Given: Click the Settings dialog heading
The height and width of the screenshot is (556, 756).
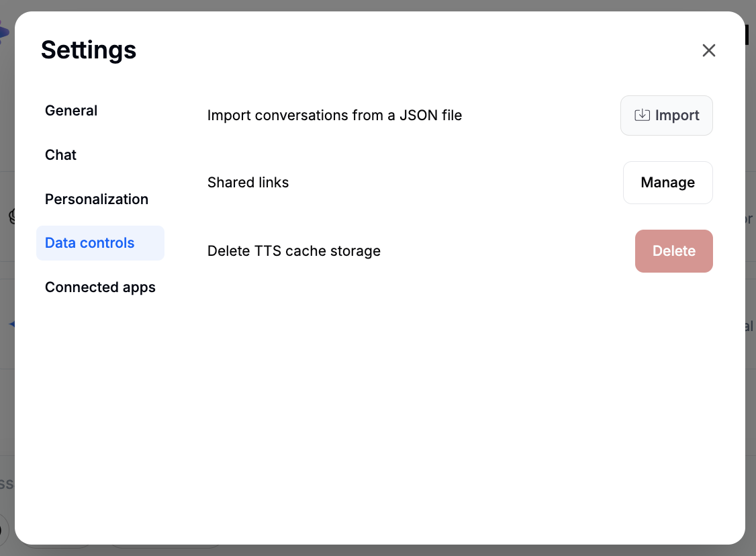Looking at the screenshot, I should point(89,50).
